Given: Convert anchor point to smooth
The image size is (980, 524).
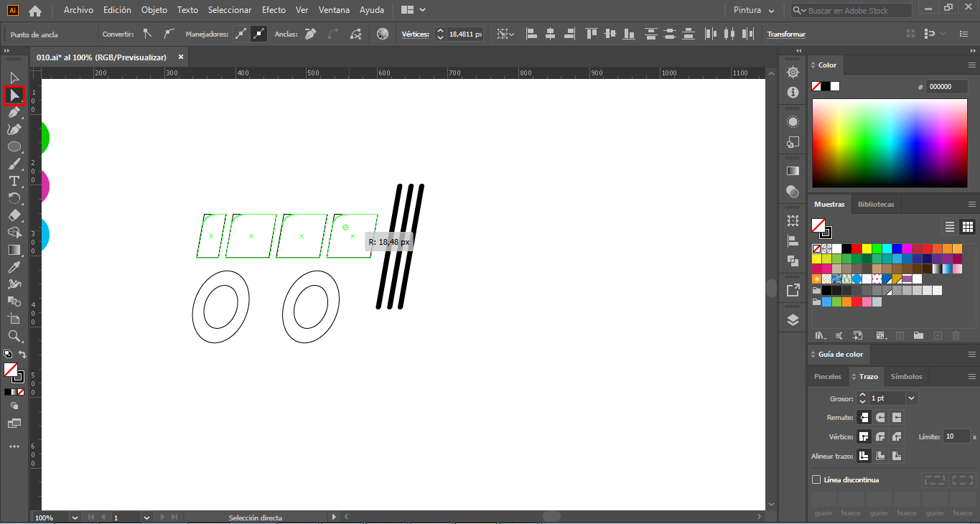Looking at the screenshot, I should [x=169, y=34].
